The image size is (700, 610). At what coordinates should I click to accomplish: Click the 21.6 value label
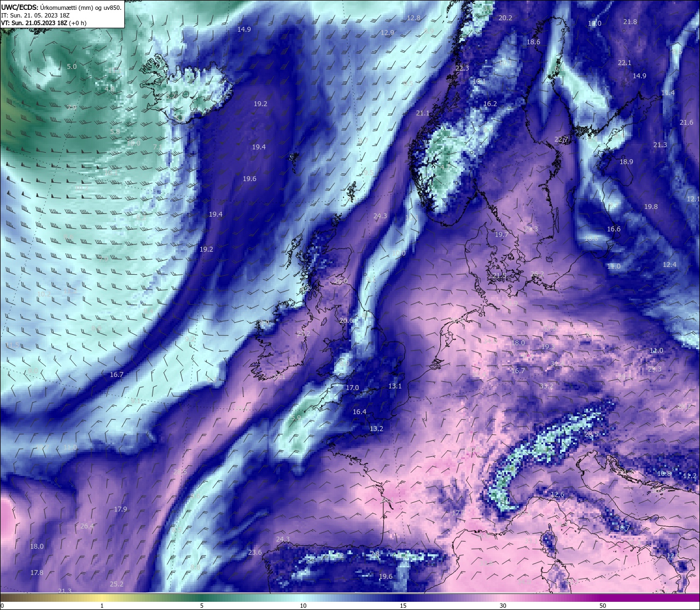click(686, 123)
